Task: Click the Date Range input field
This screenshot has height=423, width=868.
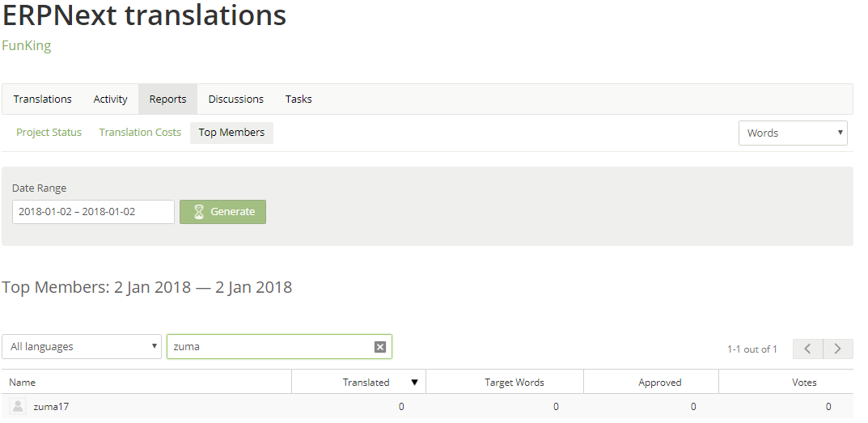Action: click(93, 212)
